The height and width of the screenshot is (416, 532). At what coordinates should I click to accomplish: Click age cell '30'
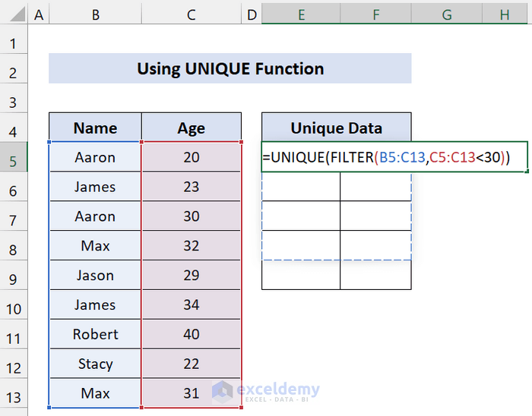192,216
